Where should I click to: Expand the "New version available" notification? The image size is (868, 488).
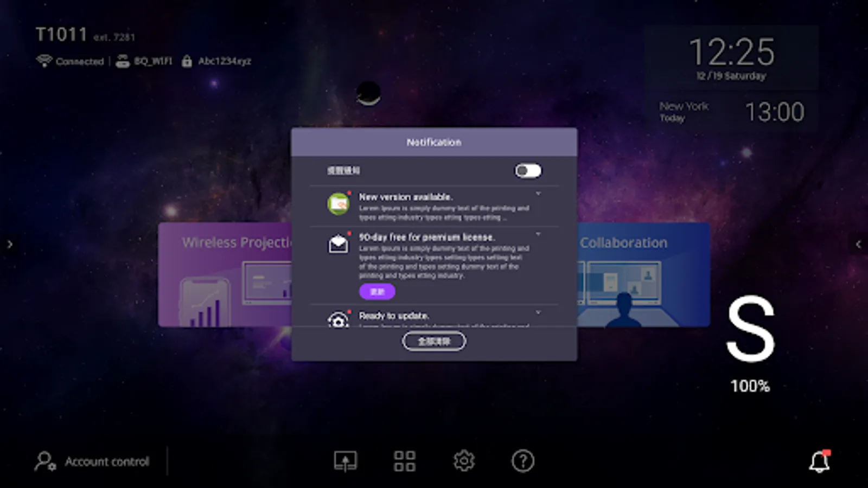point(538,194)
